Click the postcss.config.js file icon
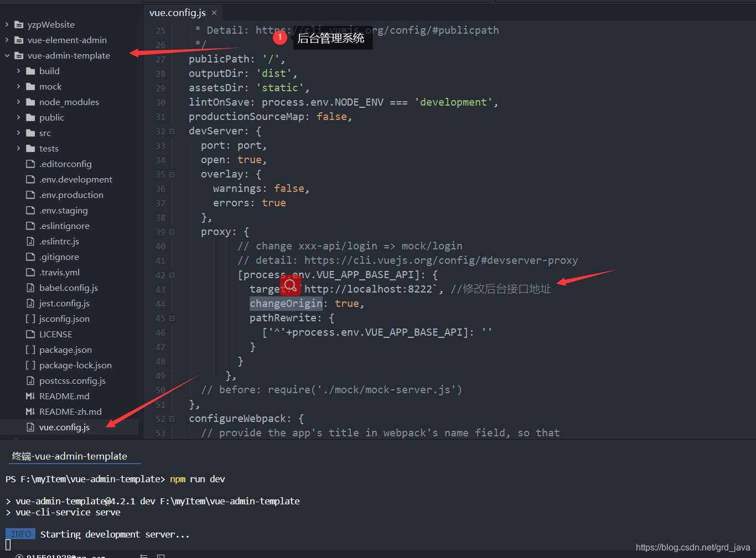Viewport: 756px width, 558px height. 30,381
